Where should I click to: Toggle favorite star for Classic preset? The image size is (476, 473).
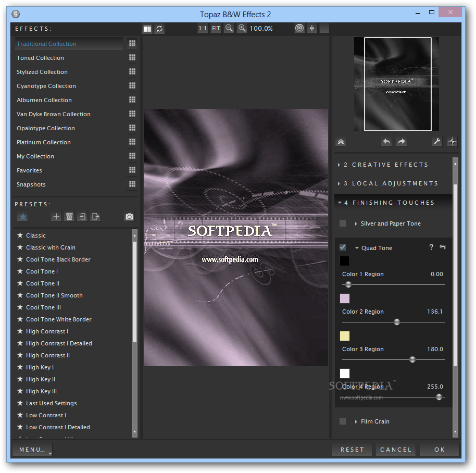coord(20,235)
